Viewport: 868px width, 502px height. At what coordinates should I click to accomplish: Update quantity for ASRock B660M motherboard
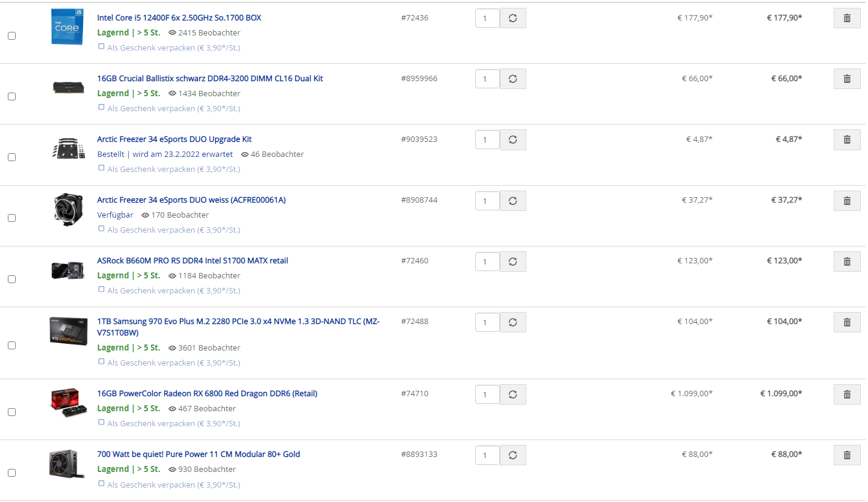coord(513,261)
